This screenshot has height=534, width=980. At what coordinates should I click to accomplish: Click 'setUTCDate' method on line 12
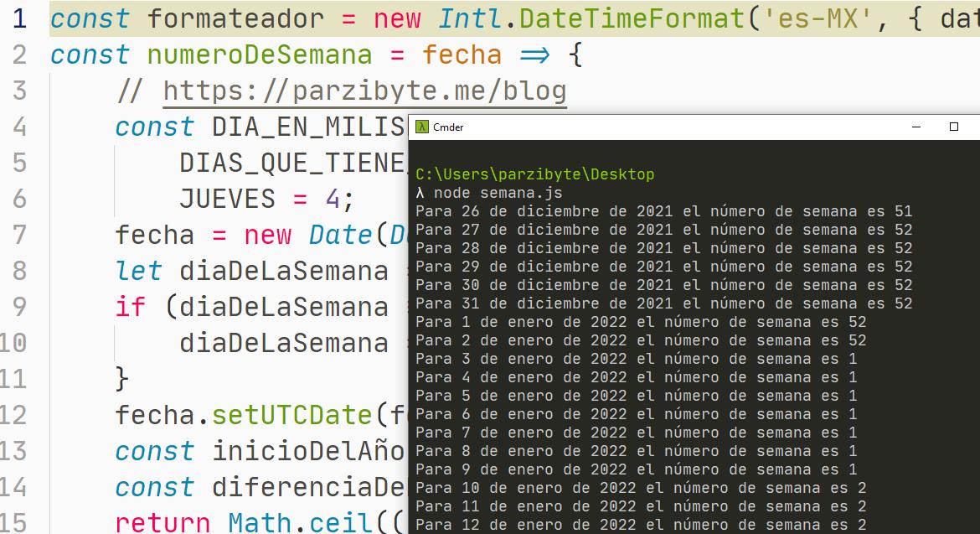tap(291, 415)
